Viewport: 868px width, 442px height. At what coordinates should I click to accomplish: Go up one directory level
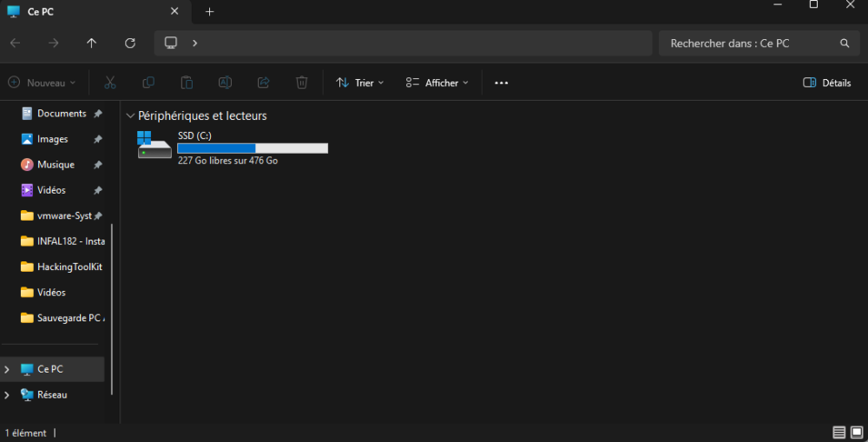[92, 43]
